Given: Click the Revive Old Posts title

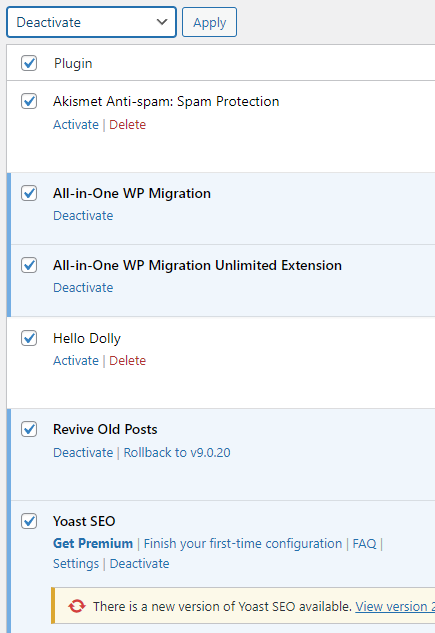Looking at the screenshot, I should [105, 429].
